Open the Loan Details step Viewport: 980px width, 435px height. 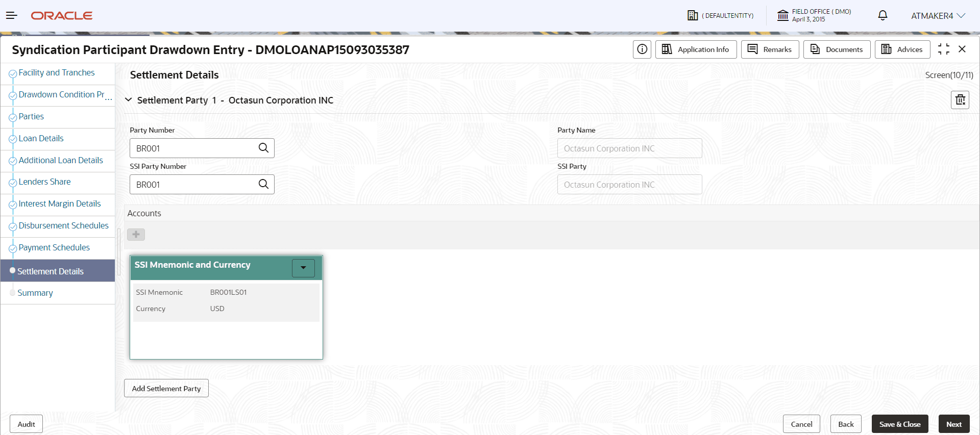(x=41, y=139)
